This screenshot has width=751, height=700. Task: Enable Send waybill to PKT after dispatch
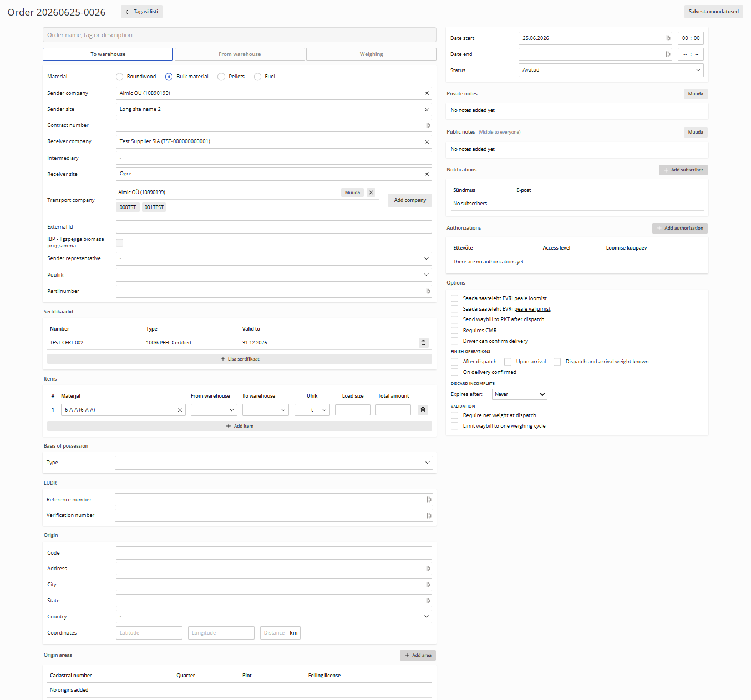(454, 319)
